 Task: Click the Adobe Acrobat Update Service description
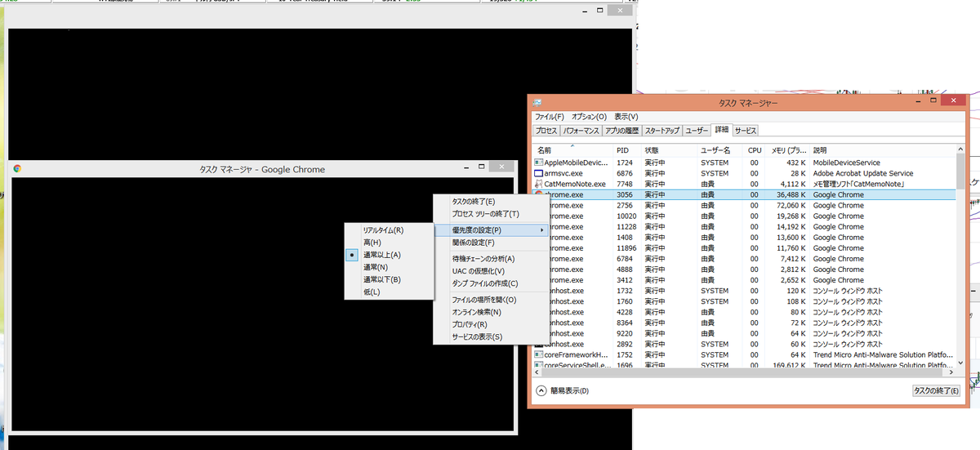pos(863,173)
